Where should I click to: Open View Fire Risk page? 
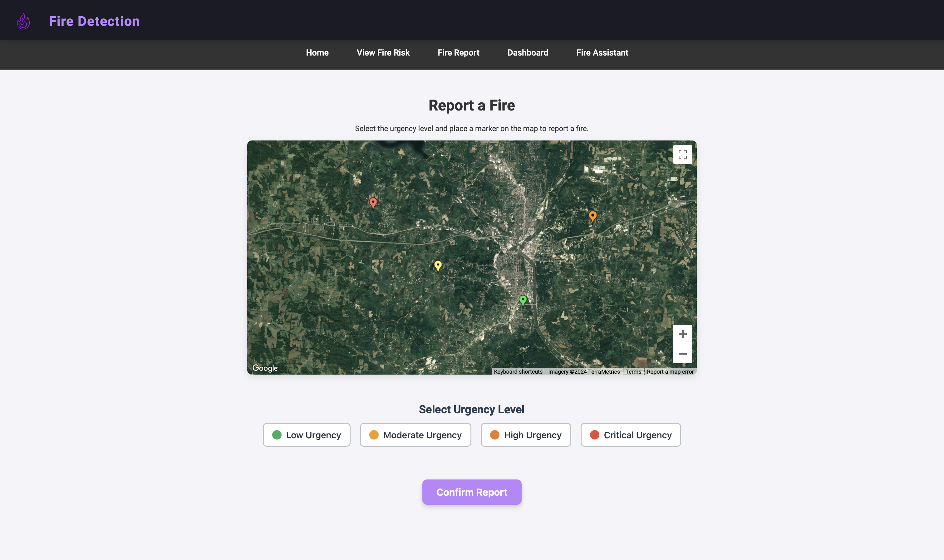point(383,53)
